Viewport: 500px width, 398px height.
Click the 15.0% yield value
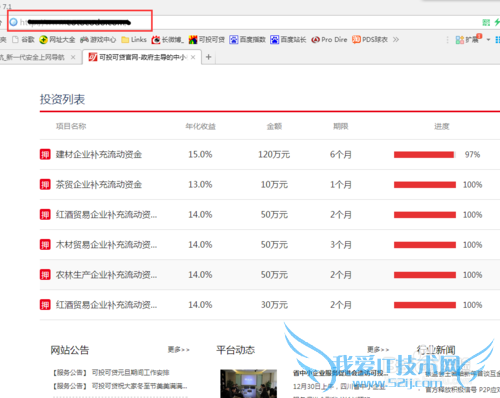200,154
